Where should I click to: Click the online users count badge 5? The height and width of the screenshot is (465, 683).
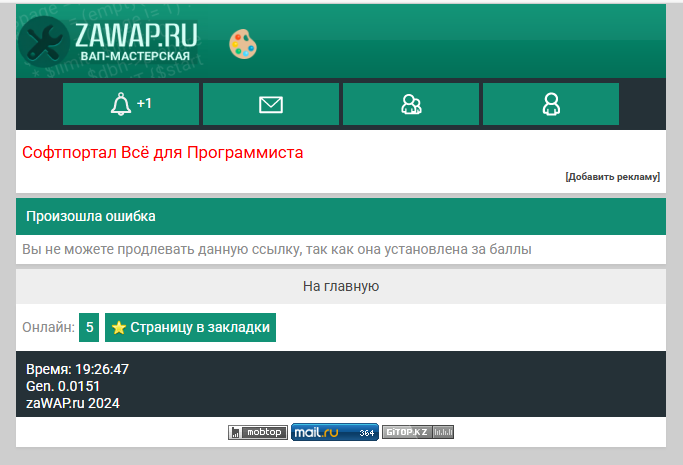point(89,327)
